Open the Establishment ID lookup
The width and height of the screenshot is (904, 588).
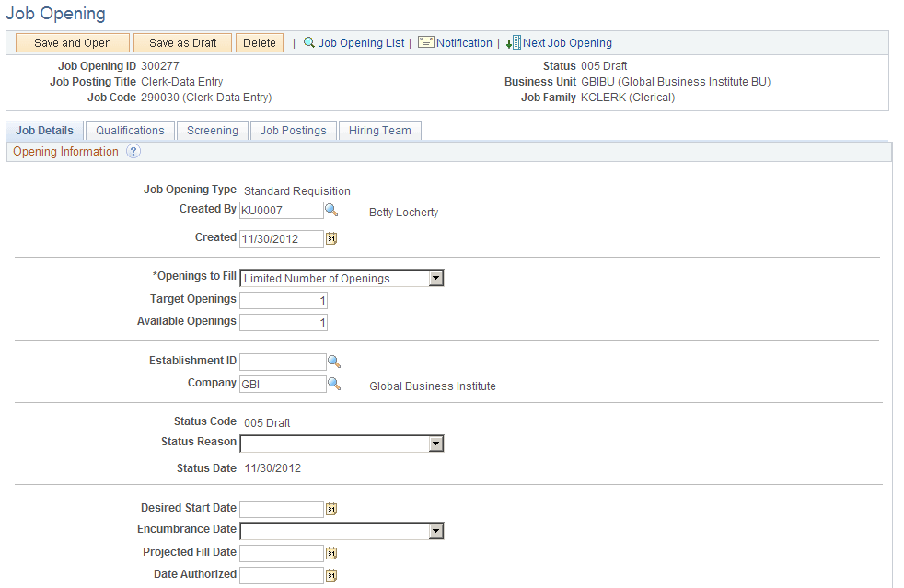pos(334,362)
